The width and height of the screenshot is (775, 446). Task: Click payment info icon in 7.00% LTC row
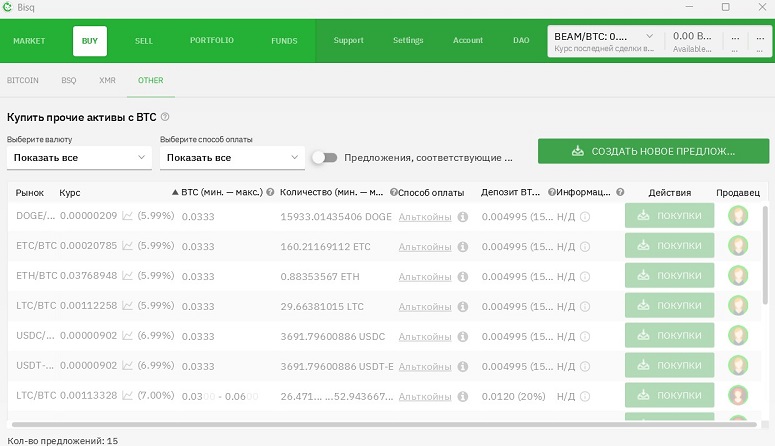(x=463, y=396)
